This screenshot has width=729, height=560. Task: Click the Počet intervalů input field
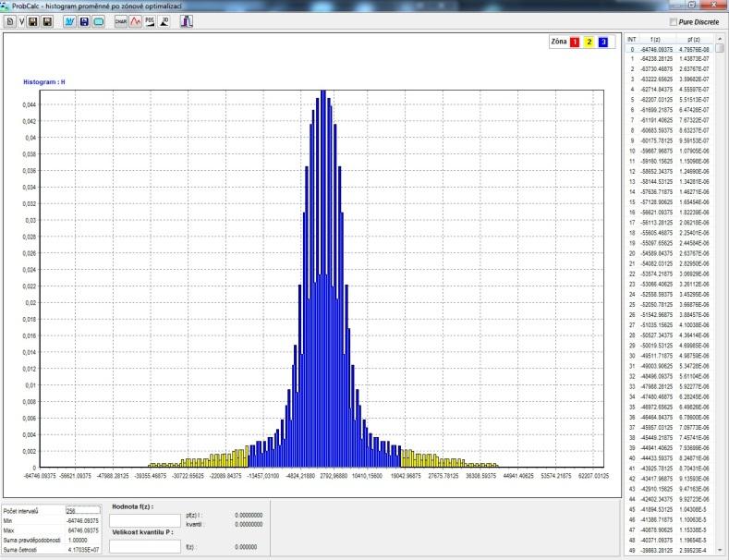point(83,511)
